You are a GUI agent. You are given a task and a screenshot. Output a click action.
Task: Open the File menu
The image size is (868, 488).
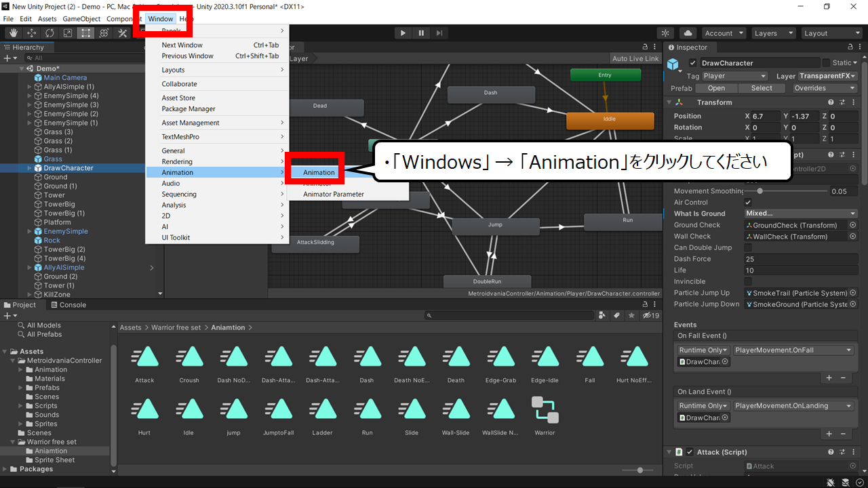point(8,19)
